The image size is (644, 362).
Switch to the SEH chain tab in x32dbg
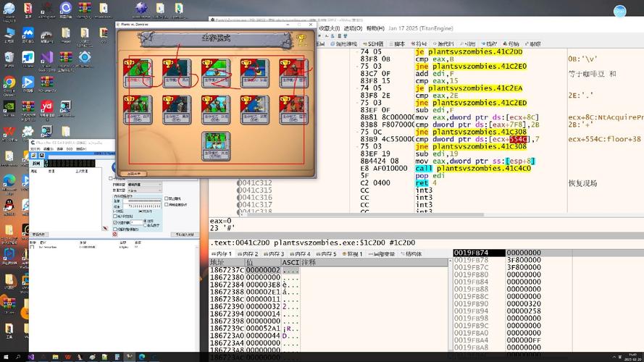click(x=373, y=43)
